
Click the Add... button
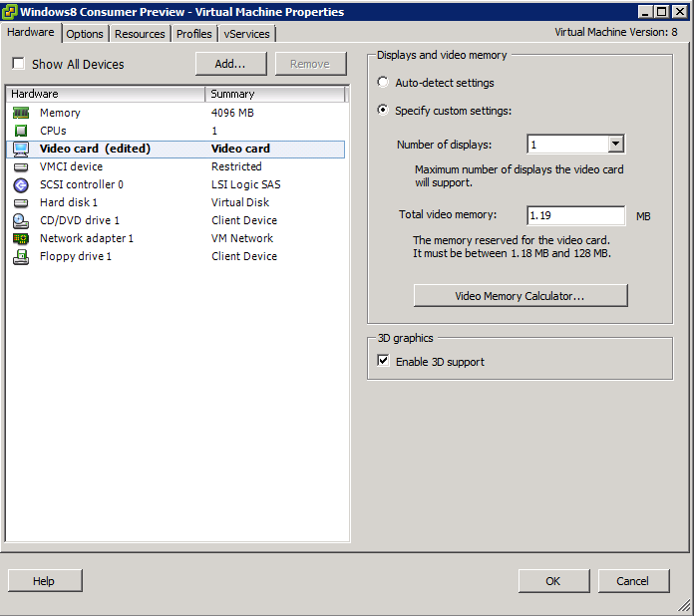(x=230, y=64)
